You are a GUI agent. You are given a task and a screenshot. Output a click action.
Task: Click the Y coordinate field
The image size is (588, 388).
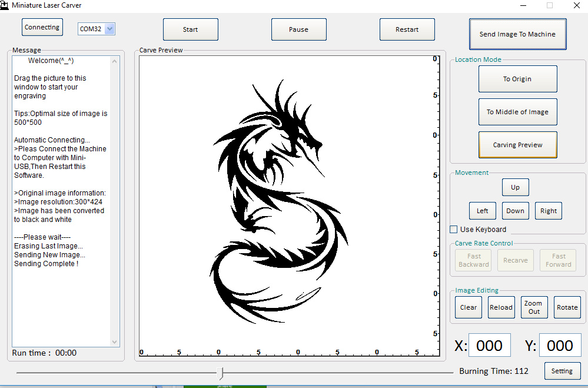[560, 345]
